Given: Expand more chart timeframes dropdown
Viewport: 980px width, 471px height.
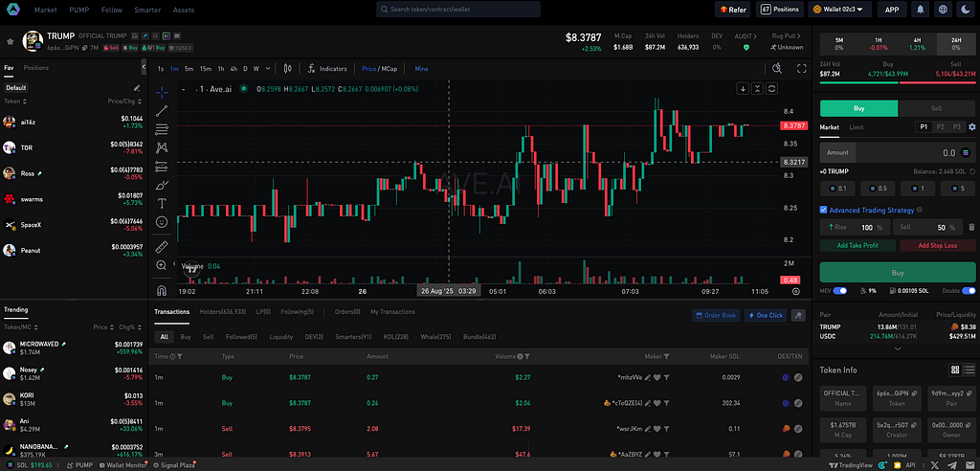Looking at the screenshot, I should click(x=267, y=69).
